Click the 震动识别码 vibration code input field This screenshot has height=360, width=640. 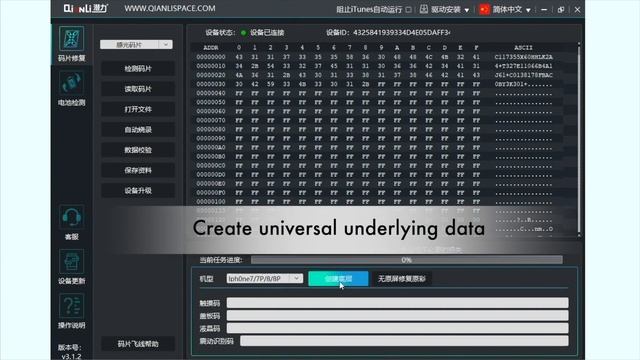(x=404, y=341)
